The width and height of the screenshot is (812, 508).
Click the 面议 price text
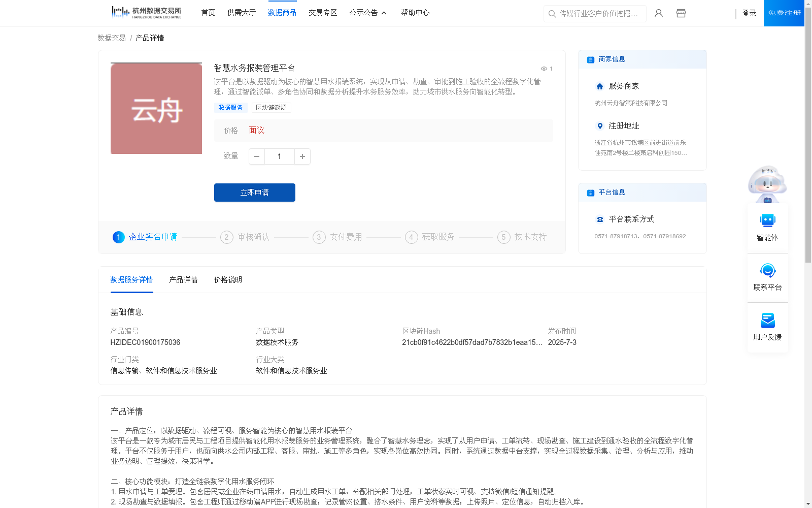[257, 131]
